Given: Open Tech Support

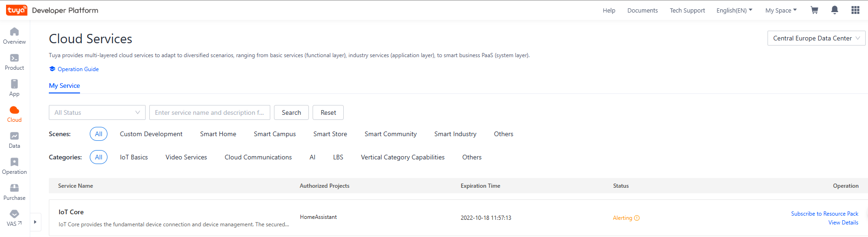Looking at the screenshot, I should [687, 10].
